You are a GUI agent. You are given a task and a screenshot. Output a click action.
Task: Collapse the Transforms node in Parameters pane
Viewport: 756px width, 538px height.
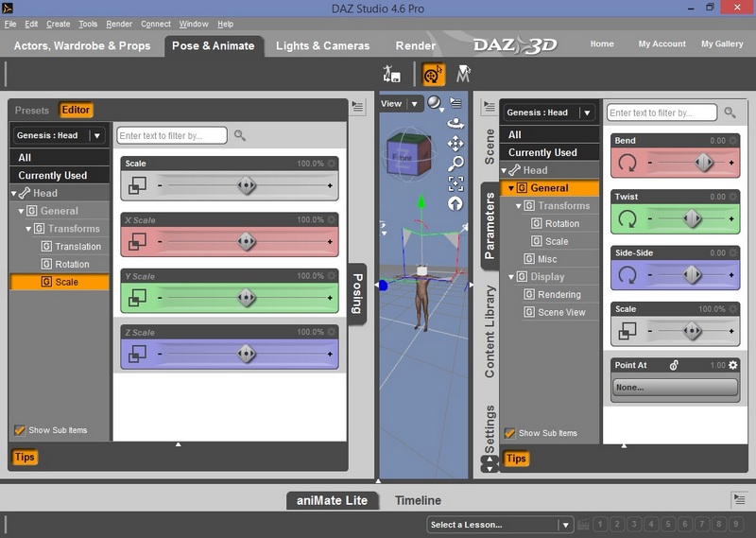point(519,206)
